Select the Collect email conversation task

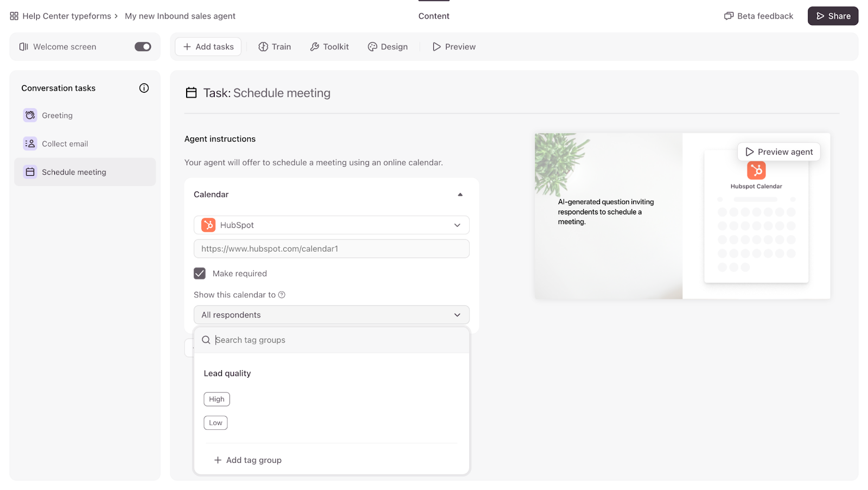(65, 144)
